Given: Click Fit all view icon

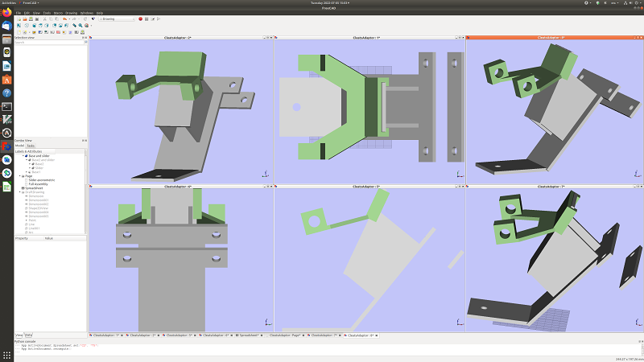Looking at the screenshot, I should [18, 25].
